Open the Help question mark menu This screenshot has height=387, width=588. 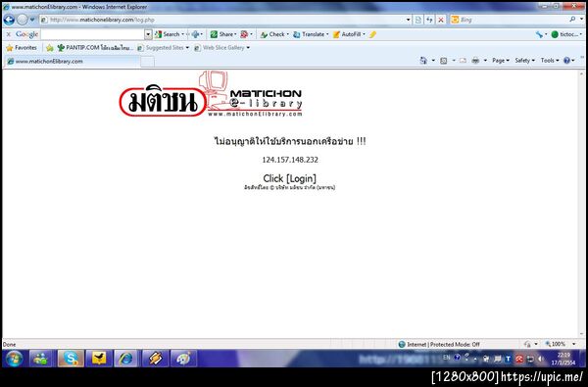(568, 61)
